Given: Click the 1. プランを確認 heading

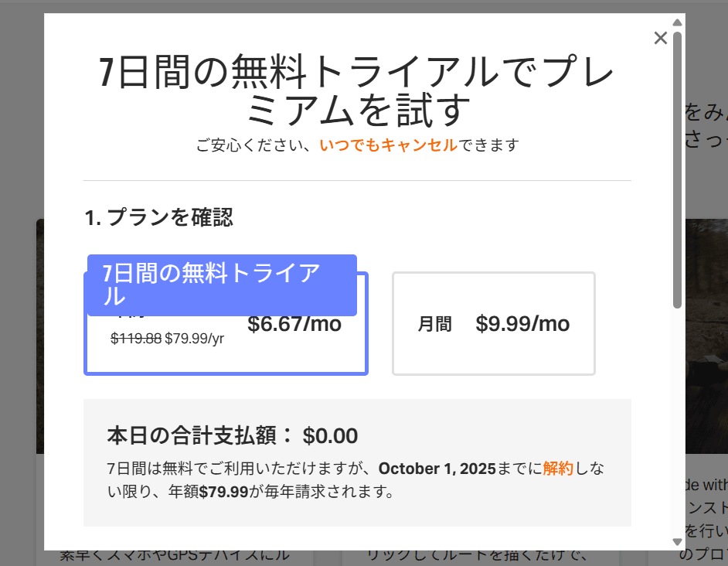Looking at the screenshot, I should tap(158, 217).
